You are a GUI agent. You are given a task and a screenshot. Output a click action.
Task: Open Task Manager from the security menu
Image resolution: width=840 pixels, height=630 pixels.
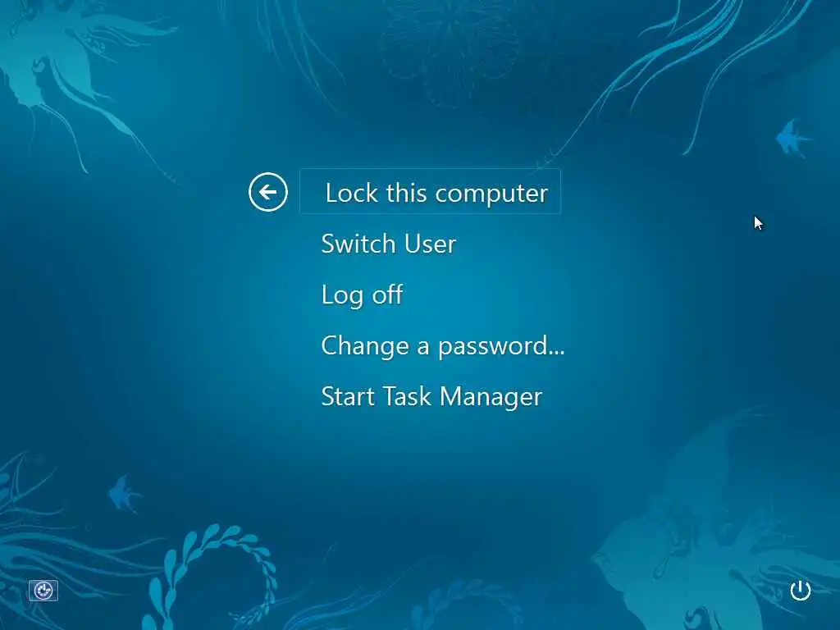431,397
